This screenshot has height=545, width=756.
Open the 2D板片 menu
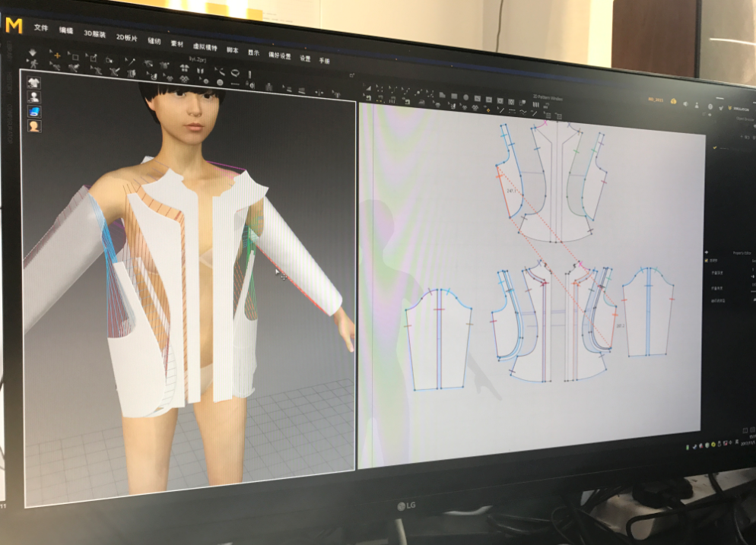click(x=127, y=37)
